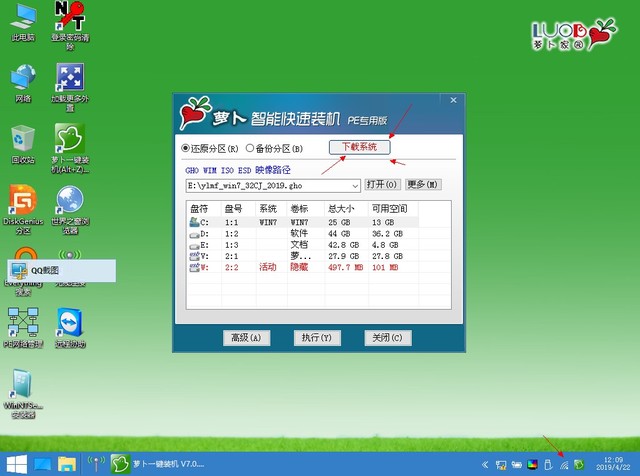This screenshot has height=476, width=640.
Task: Open 加载更多外置 desktop shortcut
Action: click(x=70, y=87)
